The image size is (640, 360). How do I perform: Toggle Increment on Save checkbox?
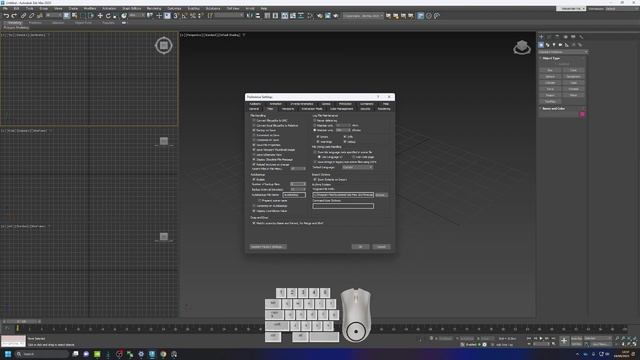point(254,135)
